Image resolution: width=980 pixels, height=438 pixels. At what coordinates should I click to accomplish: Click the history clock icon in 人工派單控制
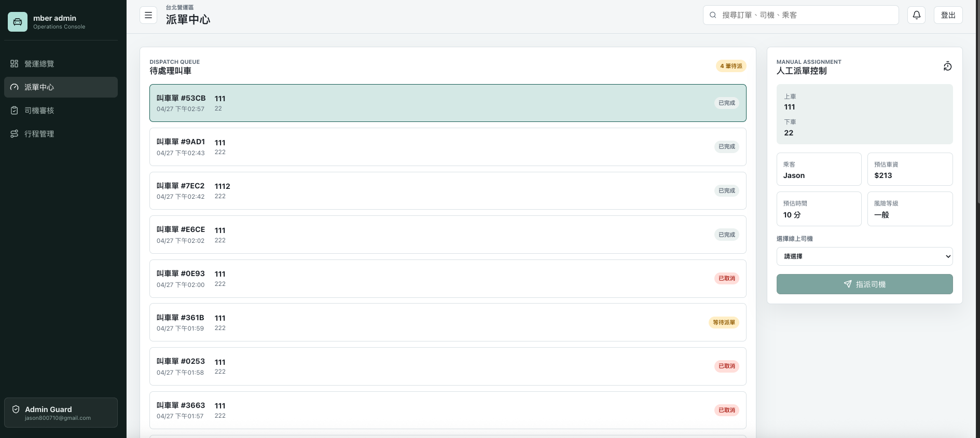point(947,66)
